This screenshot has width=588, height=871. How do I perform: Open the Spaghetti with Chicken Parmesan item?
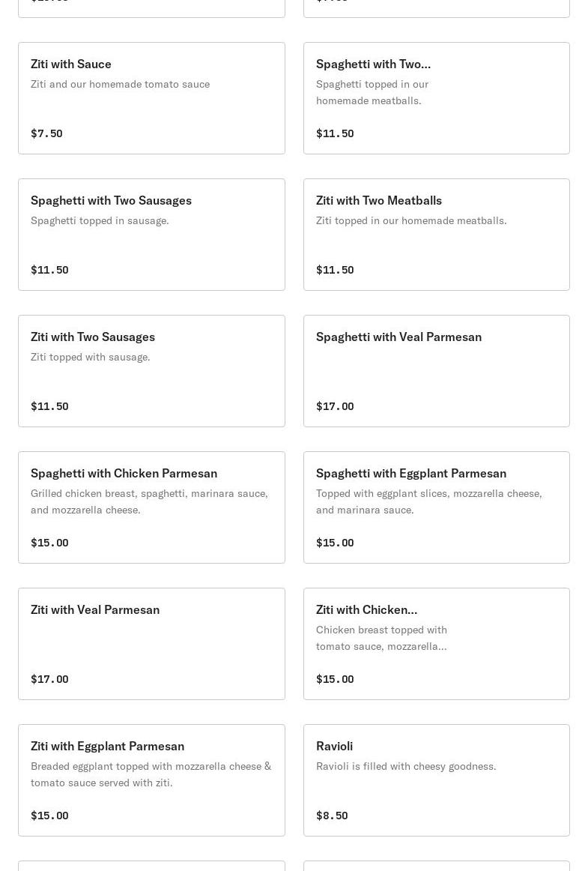[151, 507]
